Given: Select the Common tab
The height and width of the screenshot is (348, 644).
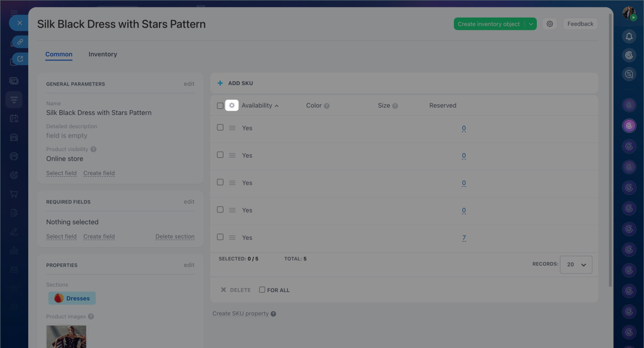Looking at the screenshot, I should pyautogui.click(x=59, y=54).
